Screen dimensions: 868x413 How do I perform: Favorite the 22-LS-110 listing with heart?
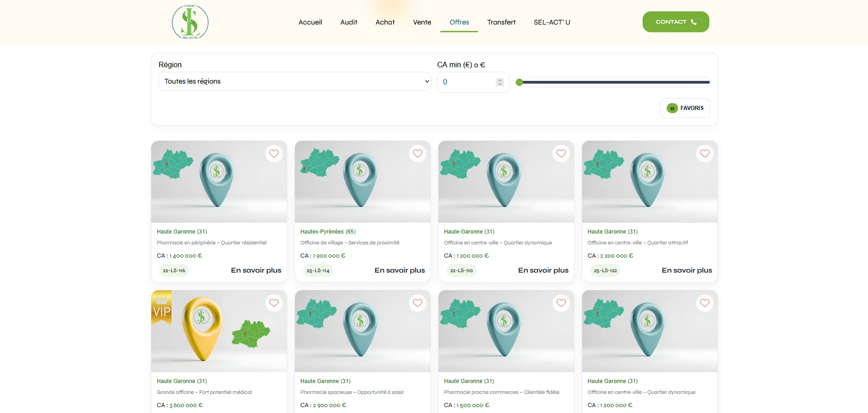pyautogui.click(x=561, y=154)
